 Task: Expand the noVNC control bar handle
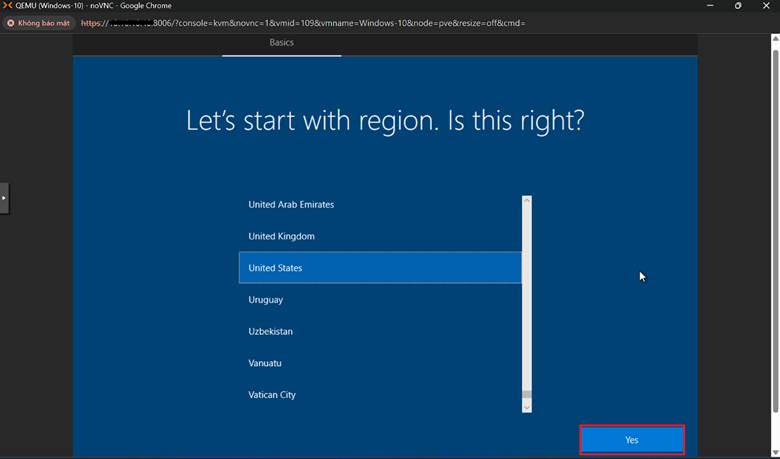point(4,198)
